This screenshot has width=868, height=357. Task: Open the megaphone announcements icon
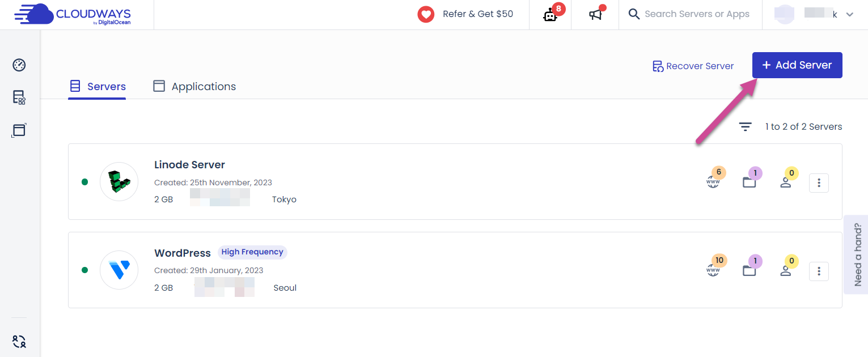coord(595,15)
